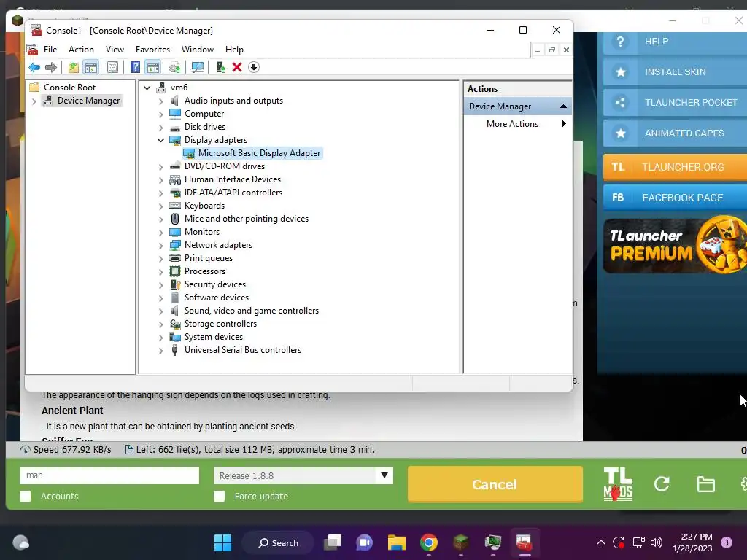Click the Update device driver gear icon
747x560 pixels.
[x=175, y=67]
